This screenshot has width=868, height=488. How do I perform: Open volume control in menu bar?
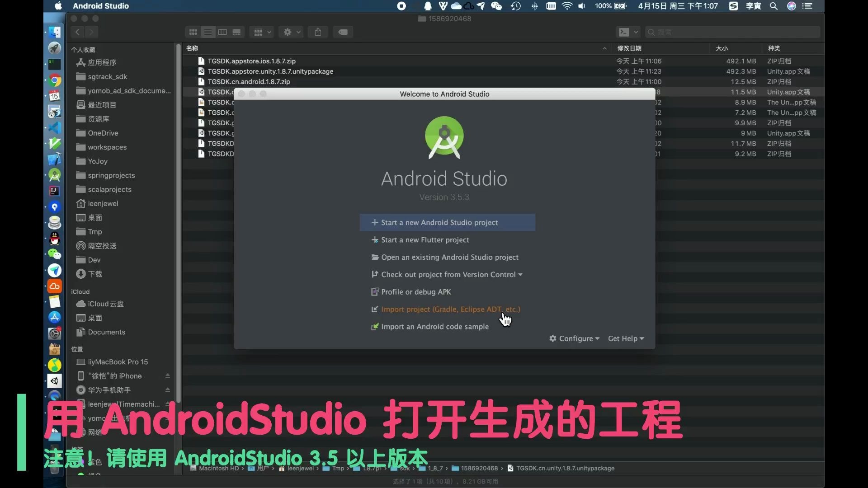coord(582,6)
